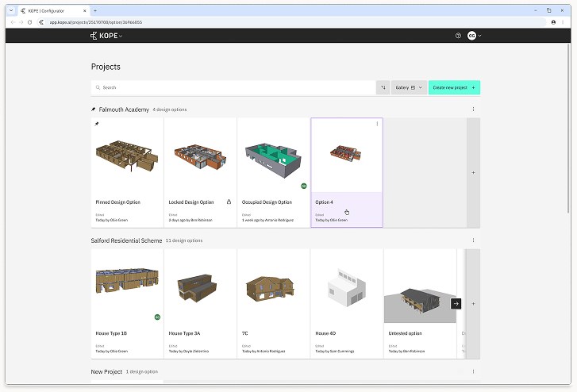Click the help question mark icon
This screenshot has width=577, height=392.
point(458,36)
